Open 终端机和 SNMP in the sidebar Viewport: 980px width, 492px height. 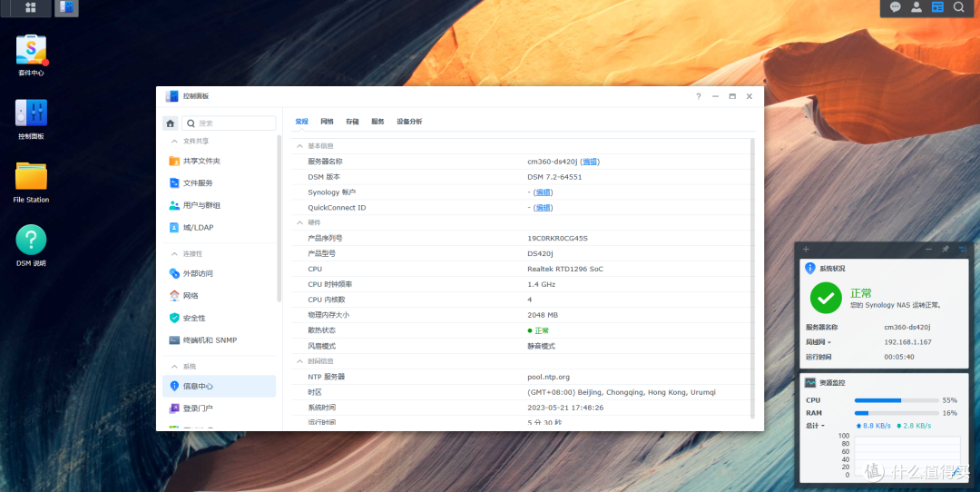click(219, 340)
